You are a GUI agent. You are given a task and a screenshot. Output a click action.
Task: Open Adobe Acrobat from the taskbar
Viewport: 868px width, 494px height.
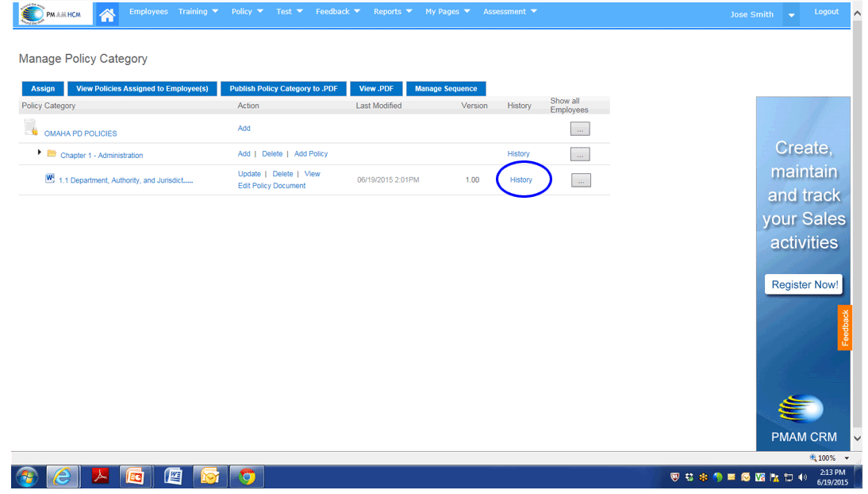(101, 476)
